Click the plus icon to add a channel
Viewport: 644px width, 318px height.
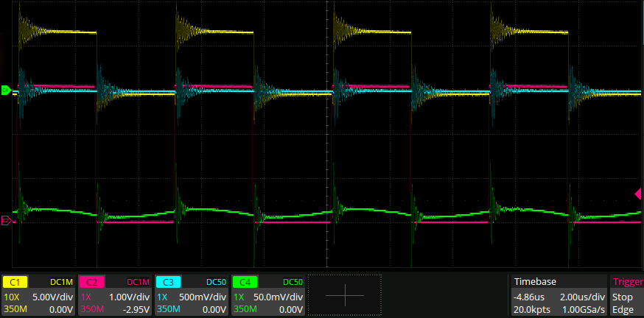(x=344, y=295)
